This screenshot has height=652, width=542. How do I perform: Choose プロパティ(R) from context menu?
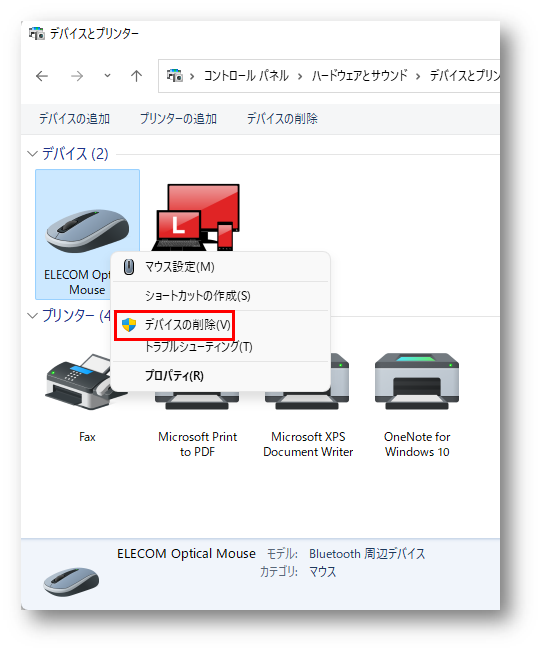pyautogui.click(x=220, y=376)
